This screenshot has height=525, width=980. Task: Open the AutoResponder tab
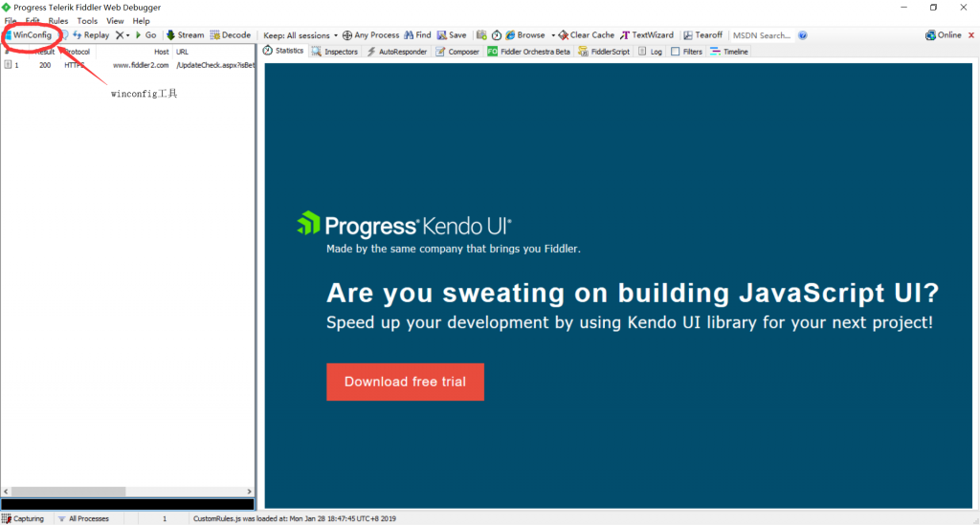point(397,52)
